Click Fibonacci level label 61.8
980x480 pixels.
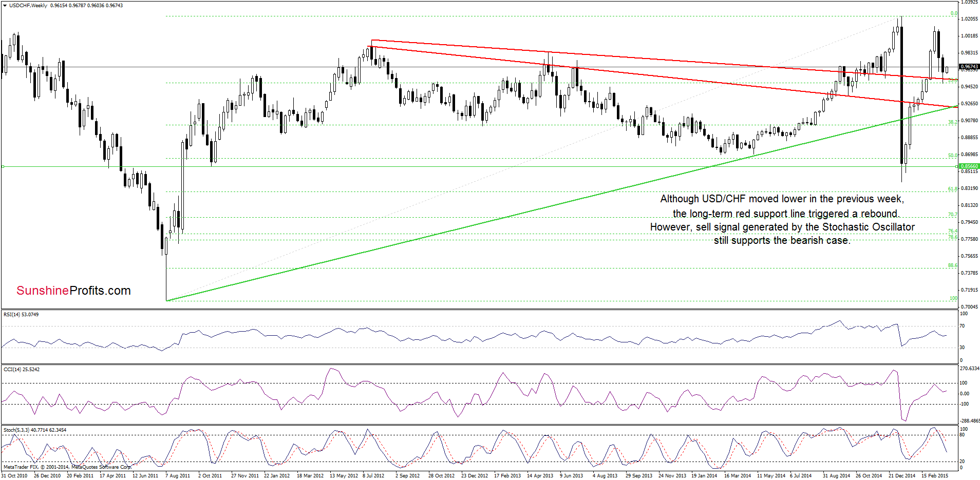tap(952, 189)
